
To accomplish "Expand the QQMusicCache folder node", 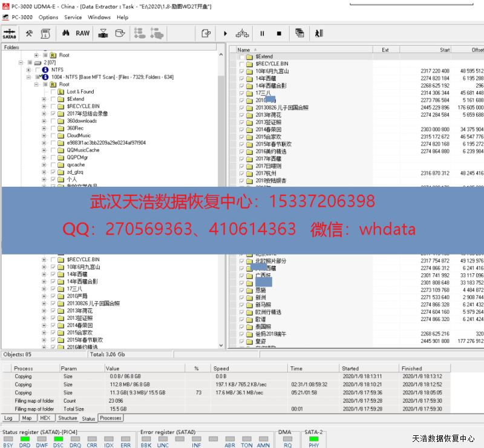I will pyautogui.click(x=44, y=150).
